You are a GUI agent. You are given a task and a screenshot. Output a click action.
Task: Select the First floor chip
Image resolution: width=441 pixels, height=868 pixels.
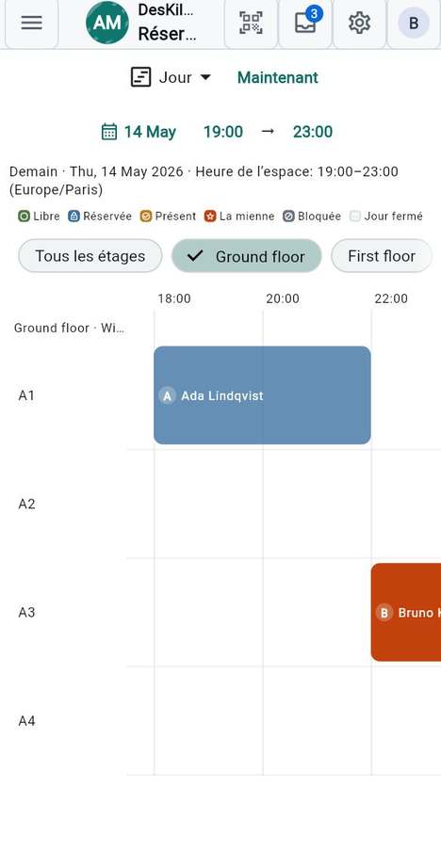pyautogui.click(x=382, y=256)
